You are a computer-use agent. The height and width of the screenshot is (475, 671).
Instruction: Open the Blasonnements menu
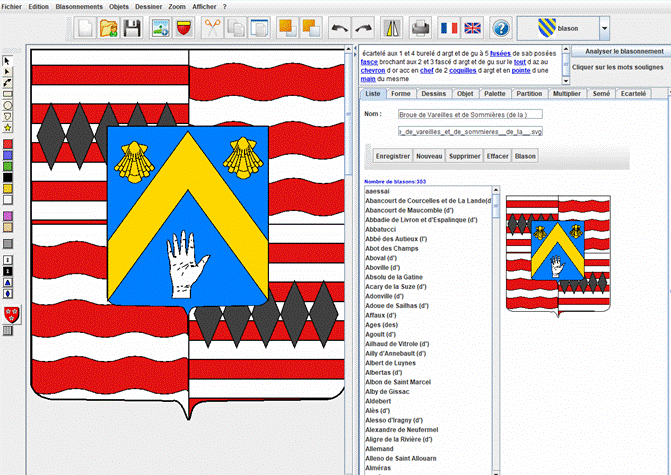click(78, 6)
